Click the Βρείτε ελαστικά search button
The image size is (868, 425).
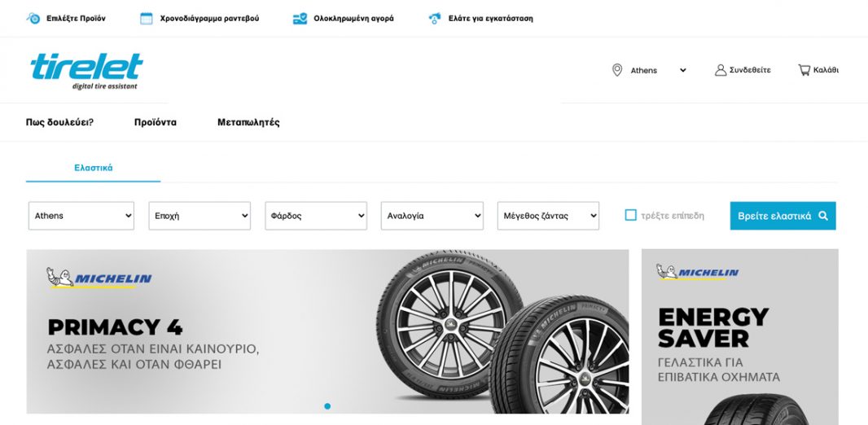[x=783, y=216]
